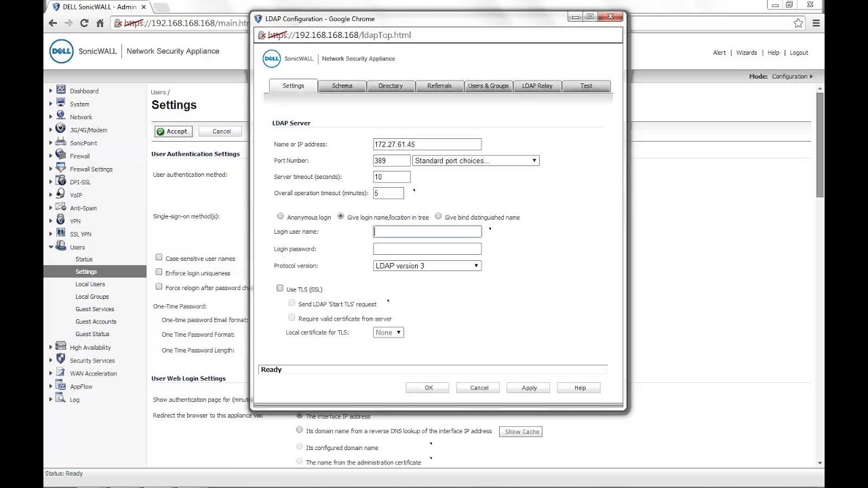Click Dell logo in LDAP popup
Screen dimensions: 868x488
(271, 58)
